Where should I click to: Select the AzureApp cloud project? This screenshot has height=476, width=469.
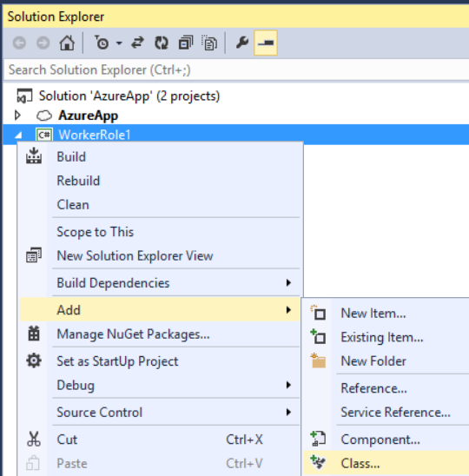point(88,116)
